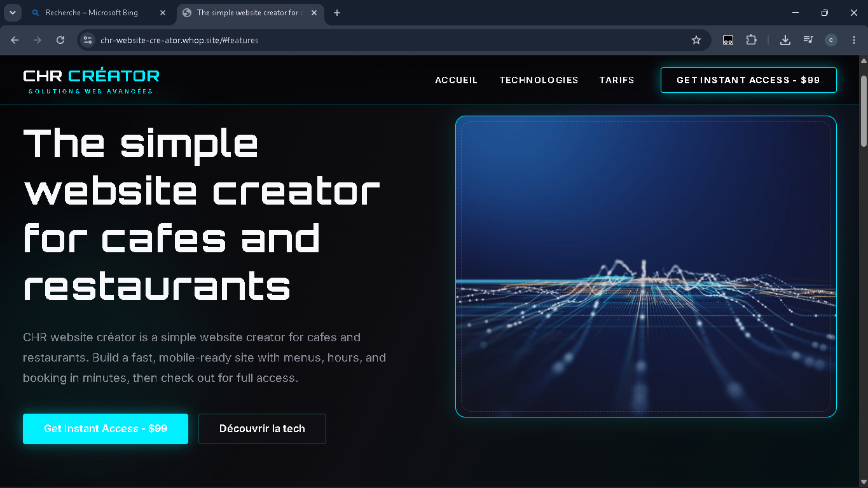Viewport: 868px width, 488px height.
Task: Go to the Tarifs menu item
Action: 617,80
